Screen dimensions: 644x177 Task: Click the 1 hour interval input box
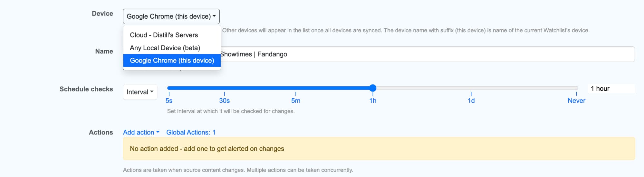click(611, 89)
